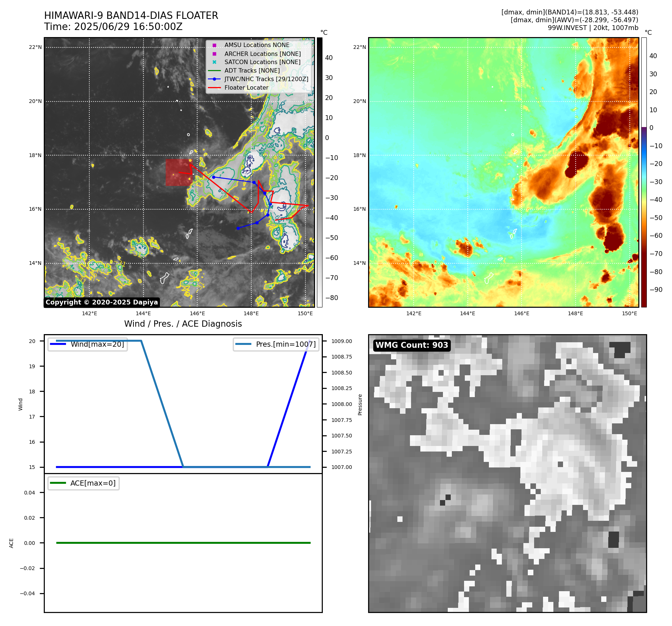Viewport: 672px width, 626px height.
Task: Click the 146°E longitude label on left map
Action: point(197,313)
